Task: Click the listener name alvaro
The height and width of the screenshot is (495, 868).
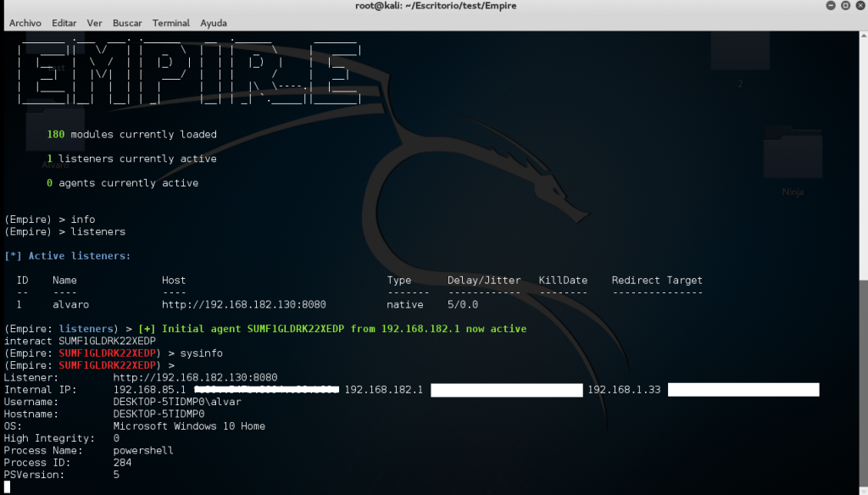Action: tap(70, 304)
